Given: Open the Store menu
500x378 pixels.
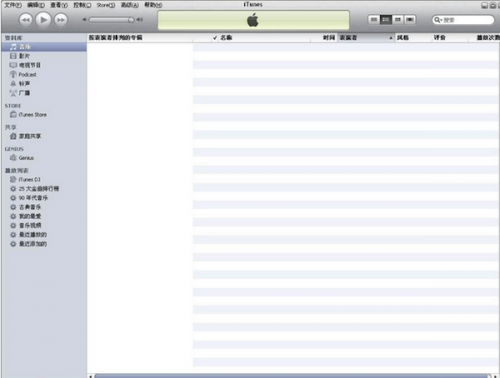Looking at the screenshot, I should tap(106, 5).
